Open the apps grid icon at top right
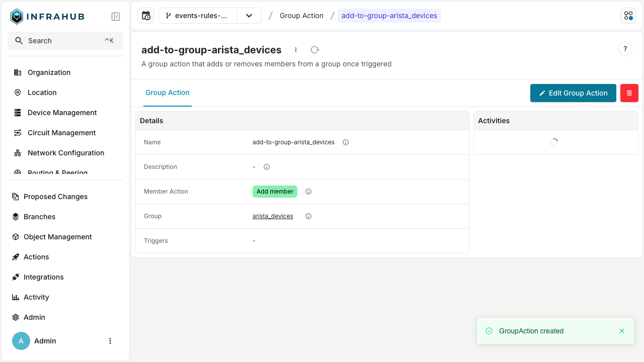The height and width of the screenshot is (362, 644). click(628, 16)
